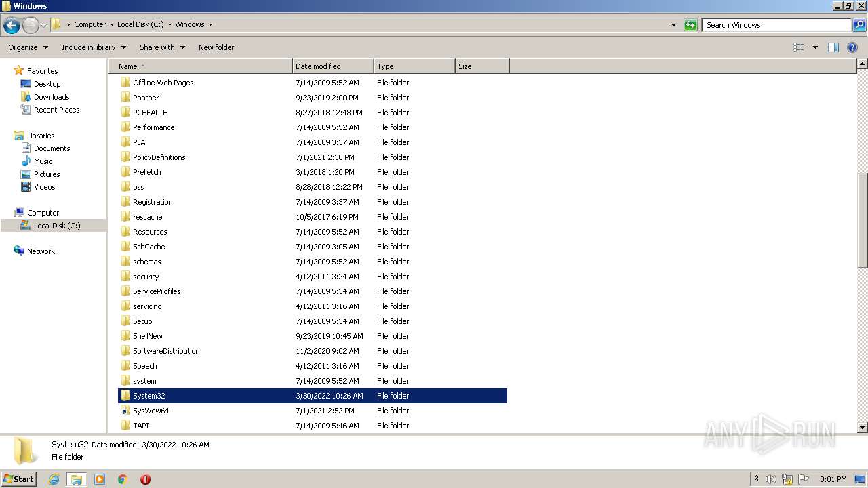Click the search magnifier icon
The height and width of the screenshot is (488, 868).
click(859, 25)
